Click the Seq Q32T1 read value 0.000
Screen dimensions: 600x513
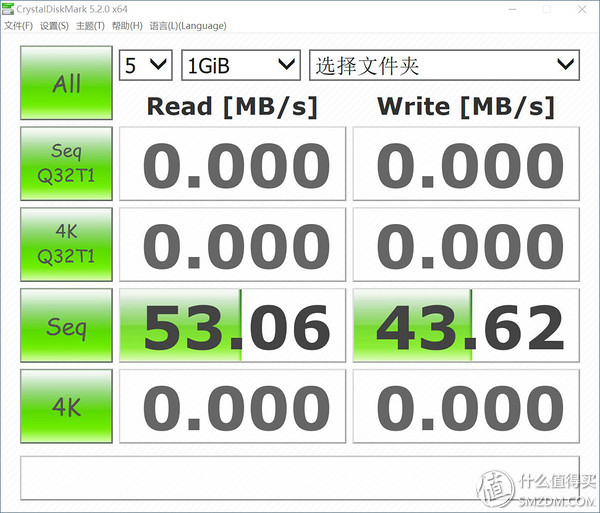pos(232,163)
